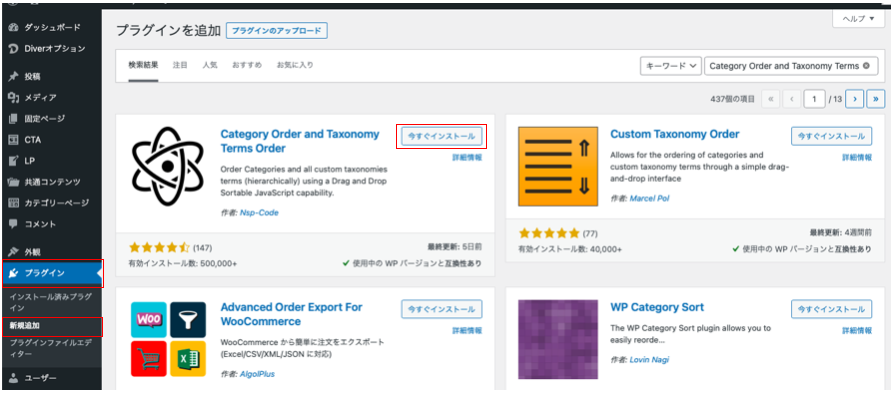Click the WP Category Sort purple icon

[x=558, y=339]
